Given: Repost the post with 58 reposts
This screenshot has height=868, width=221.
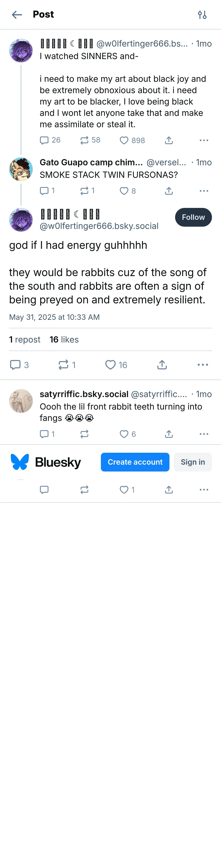Looking at the screenshot, I should [x=84, y=140].
